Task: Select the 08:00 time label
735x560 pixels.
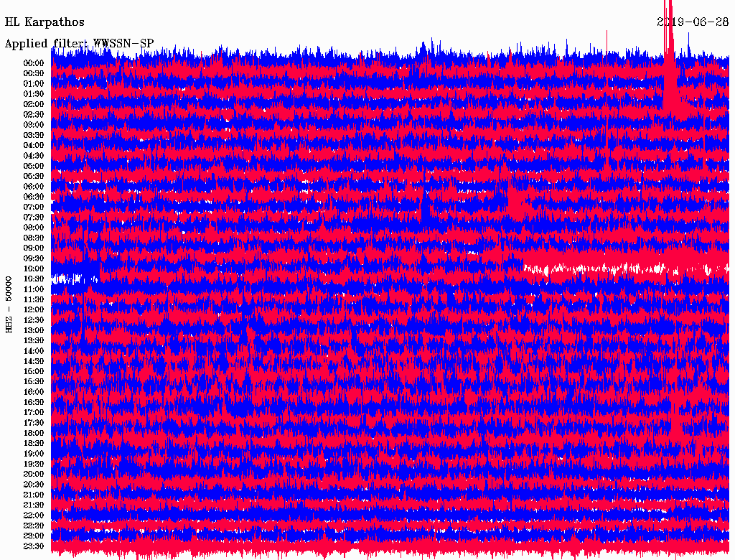Action: (34, 228)
